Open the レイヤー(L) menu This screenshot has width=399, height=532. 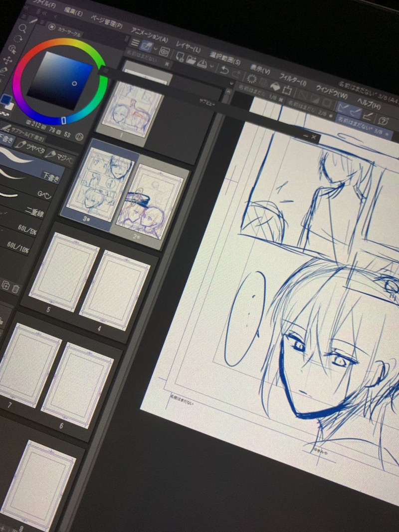(x=188, y=47)
